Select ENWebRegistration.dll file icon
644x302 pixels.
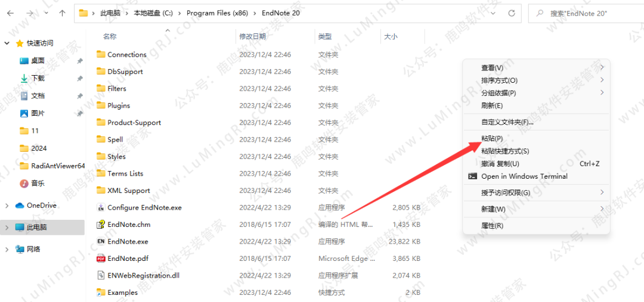pos(101,275)
